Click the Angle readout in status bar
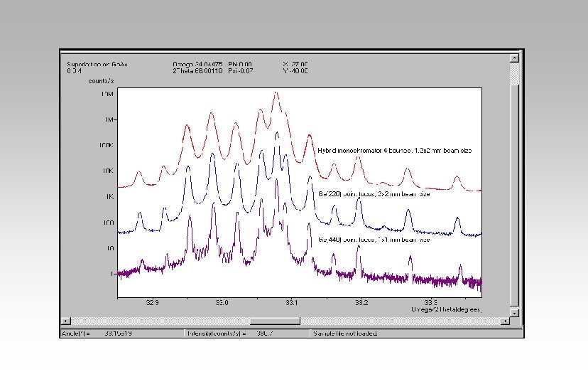Screen dimensions: 588x379 [97, 333]
